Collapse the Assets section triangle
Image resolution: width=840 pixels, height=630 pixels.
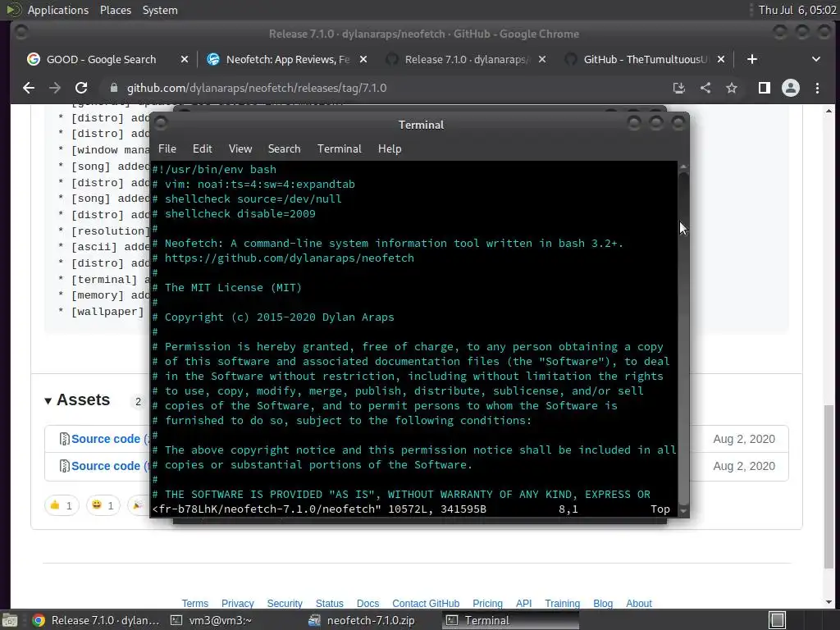48,400
